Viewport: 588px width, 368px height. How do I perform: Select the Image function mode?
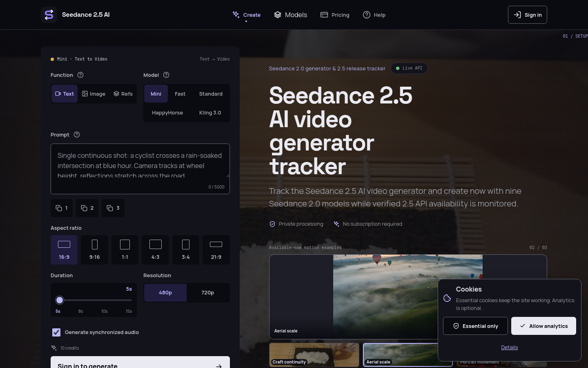[94, 94]
